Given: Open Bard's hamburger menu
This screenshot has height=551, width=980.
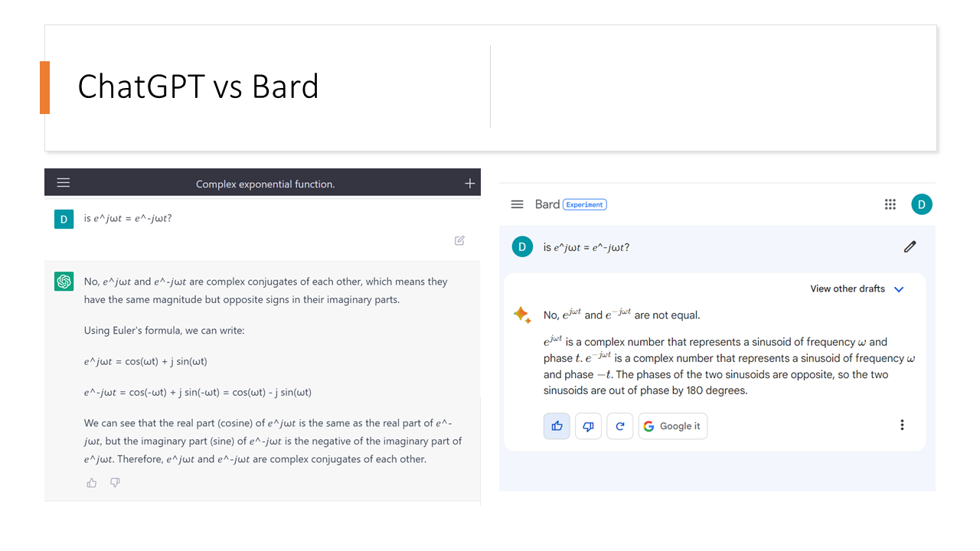Looking at the screenshot, I should click(x=517, y=204).
